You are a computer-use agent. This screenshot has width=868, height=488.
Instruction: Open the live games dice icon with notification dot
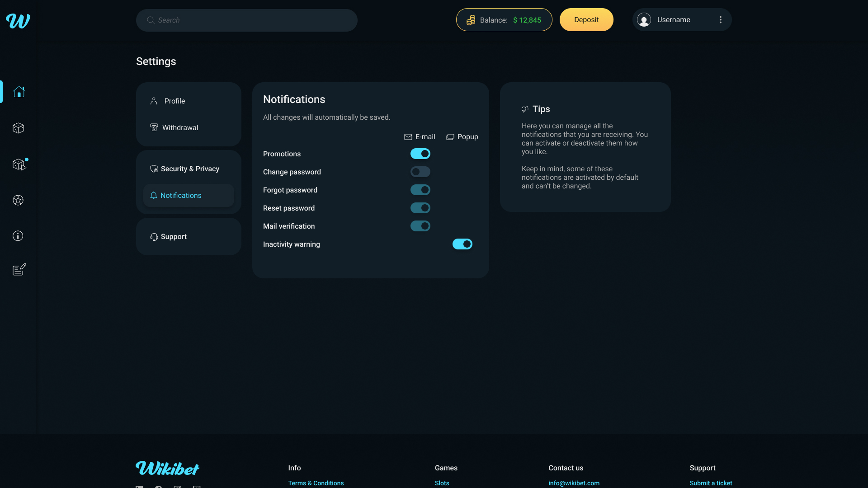(19, 164)
